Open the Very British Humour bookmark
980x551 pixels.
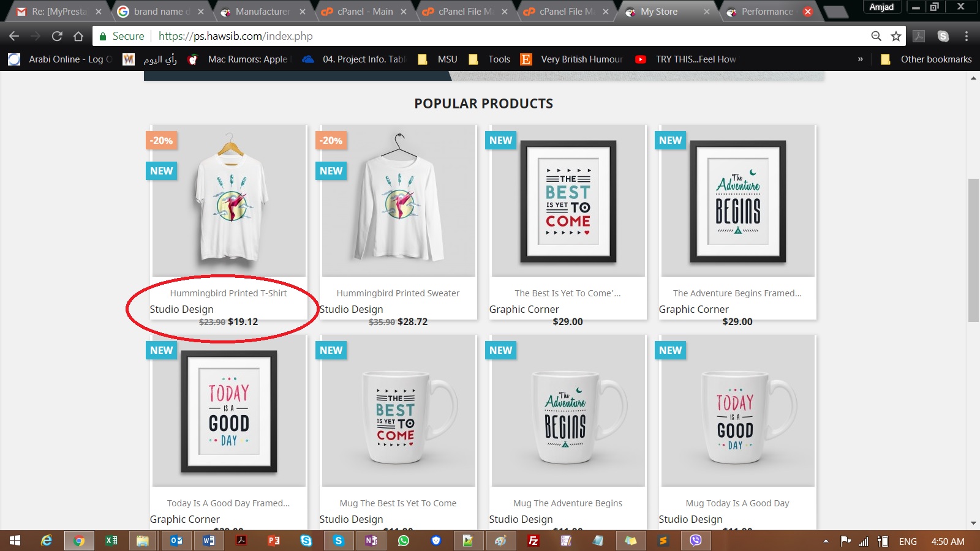pos(571,59)
